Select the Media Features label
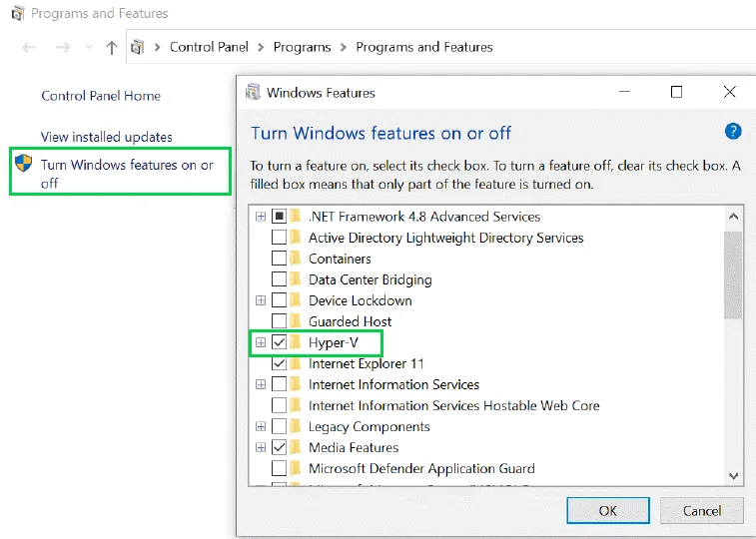The width and height of the screenshot is (756, 539). [x=354, y=447]
